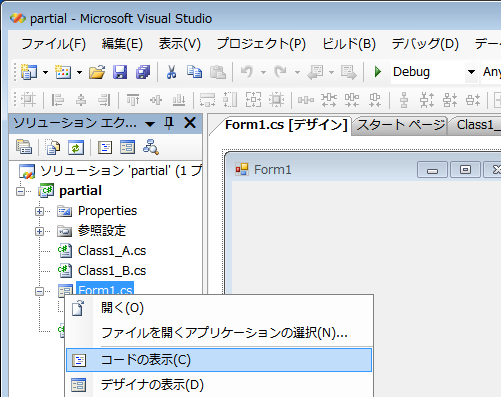Image resolution: width=501 pixels, height=397 pixels.
Task: Open the ビルド(B) menu
Action: point(349,44)
